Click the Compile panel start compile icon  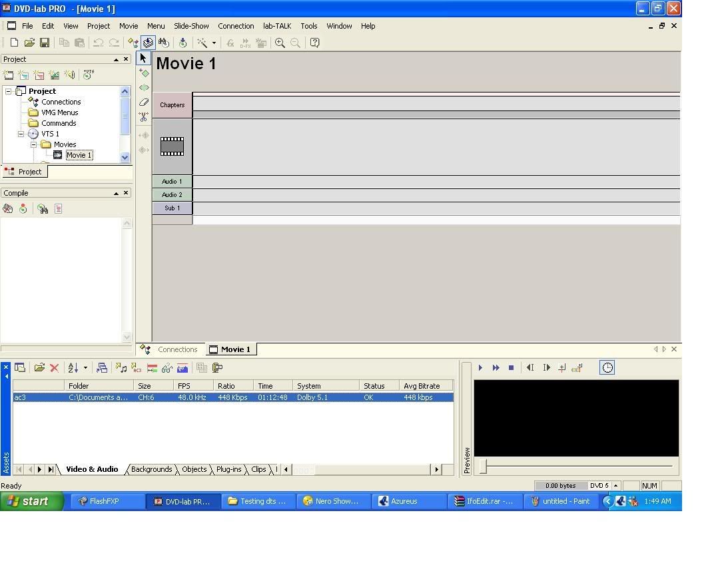click(x=7, y=209)
